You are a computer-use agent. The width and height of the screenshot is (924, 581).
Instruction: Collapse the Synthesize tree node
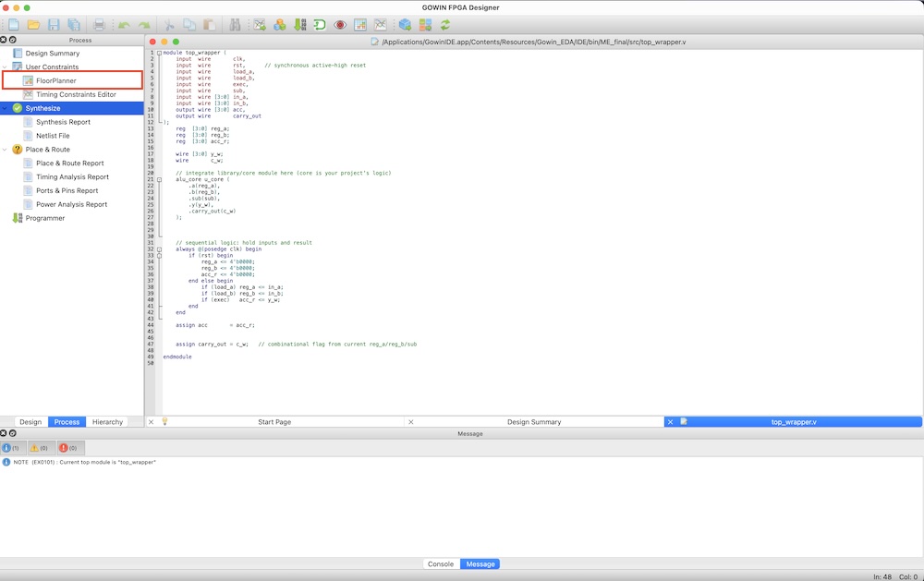point(5,108)
